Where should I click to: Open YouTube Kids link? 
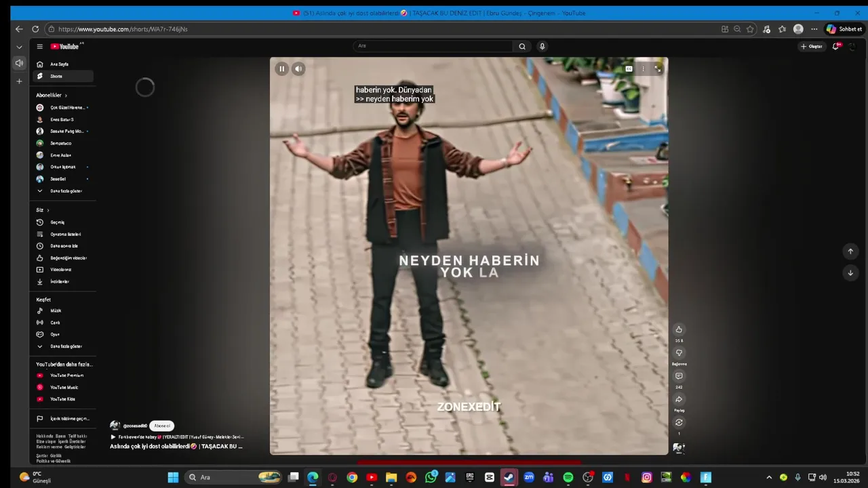pyautogui.click(x=62, y=399)
